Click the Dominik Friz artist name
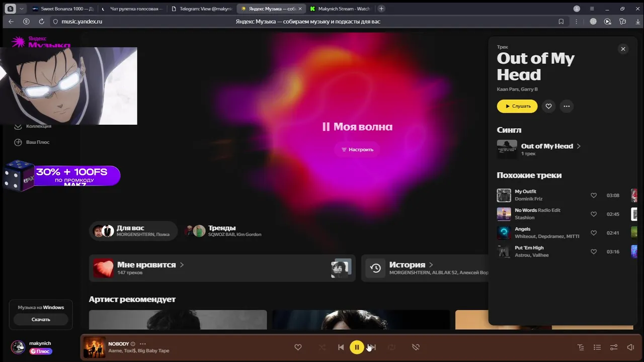644x362 pixels. 528,199
